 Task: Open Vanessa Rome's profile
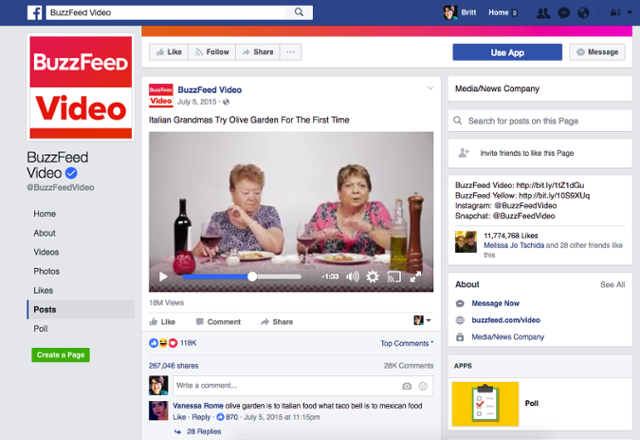click(x=198, y=406)
